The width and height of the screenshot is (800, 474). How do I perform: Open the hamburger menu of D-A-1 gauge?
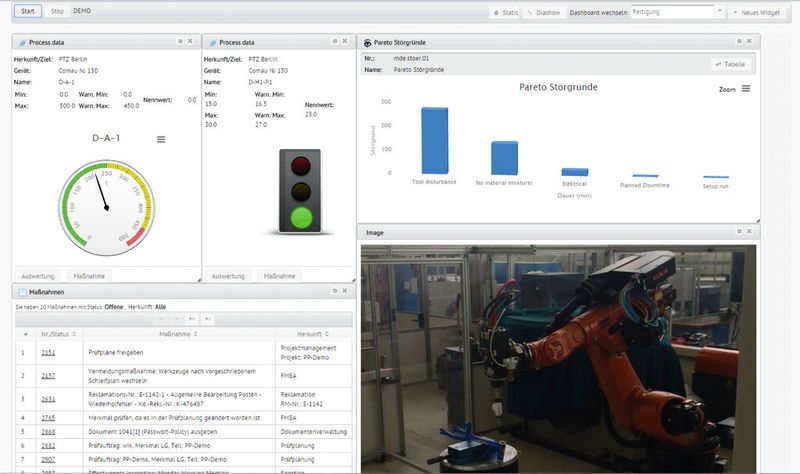coord(161,139)
